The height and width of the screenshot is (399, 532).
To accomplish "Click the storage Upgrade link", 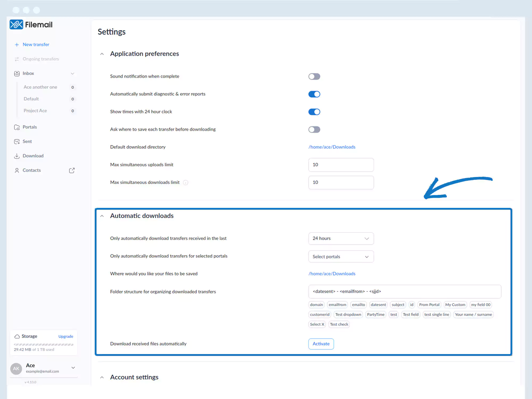I will (x=66, y=336).
